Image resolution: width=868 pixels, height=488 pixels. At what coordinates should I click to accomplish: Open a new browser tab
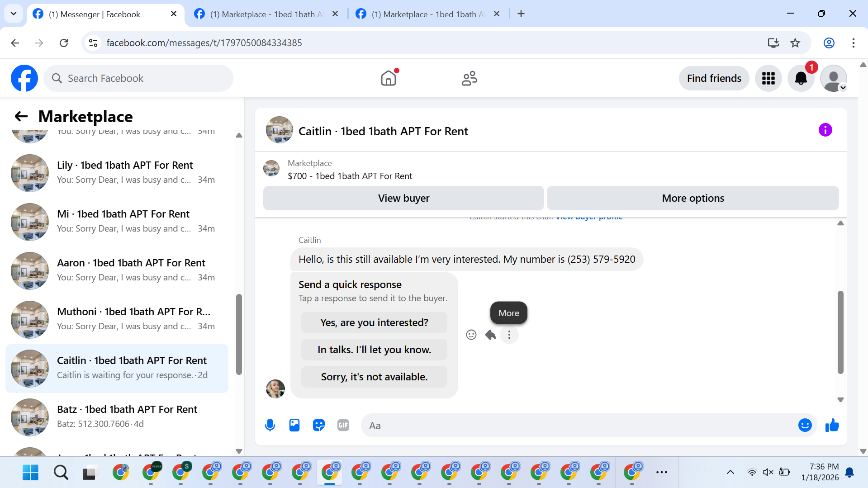(521, 14)
